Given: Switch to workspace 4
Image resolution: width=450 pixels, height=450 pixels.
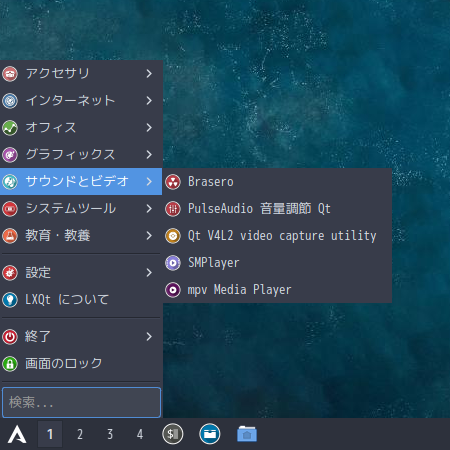Looking at the screenshot, I should pyautogui.click(x=140, y=434).
